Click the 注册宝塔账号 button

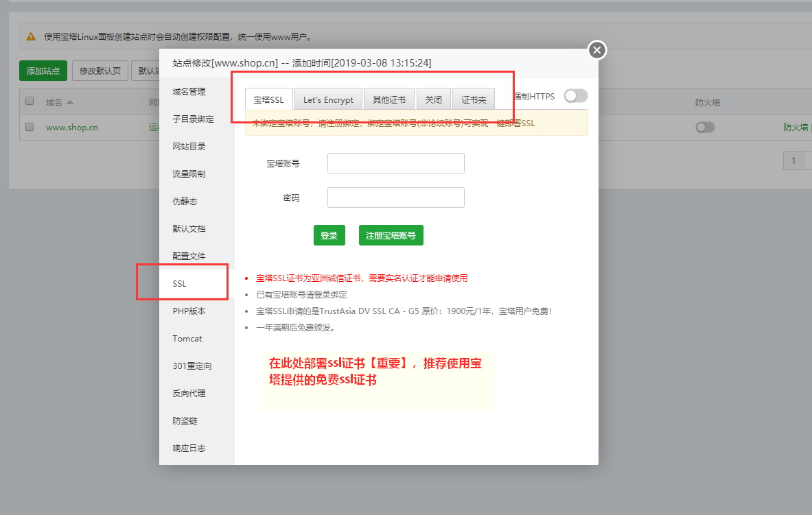[x=391, y=235]
